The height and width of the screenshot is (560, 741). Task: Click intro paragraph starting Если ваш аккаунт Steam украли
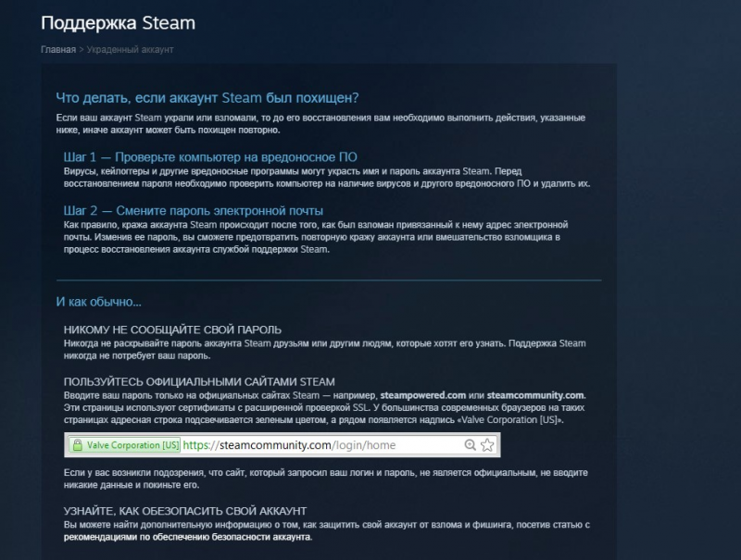320,124
